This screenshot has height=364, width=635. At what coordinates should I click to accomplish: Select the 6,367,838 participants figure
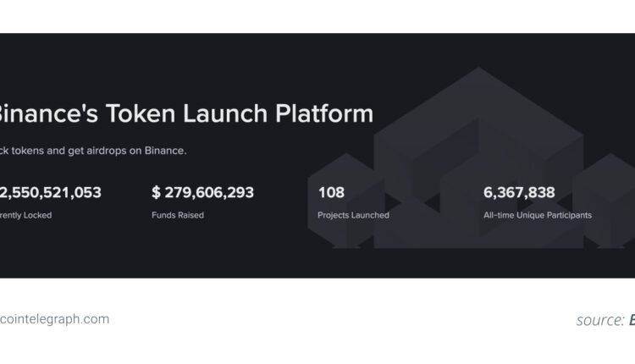point(519,192)
